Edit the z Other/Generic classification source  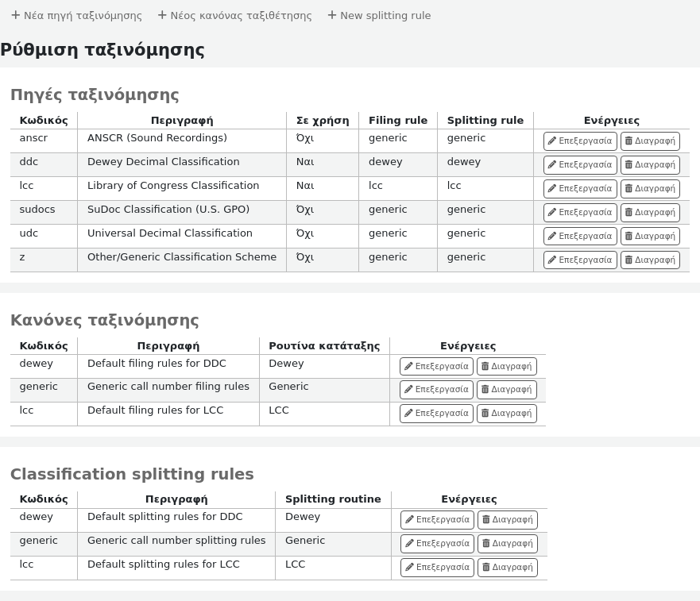(579, 260)
